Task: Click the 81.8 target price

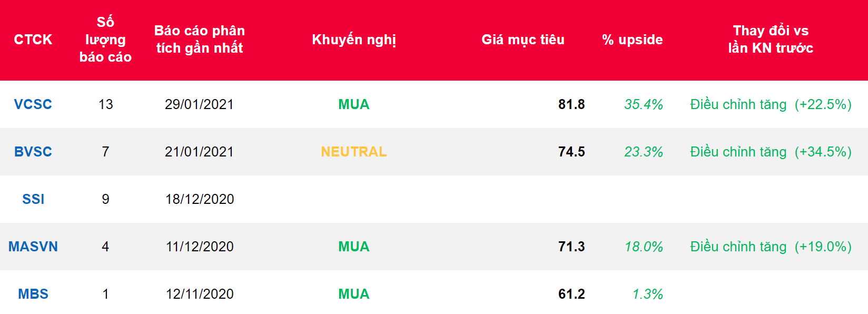Action: (x=571, y=104)
